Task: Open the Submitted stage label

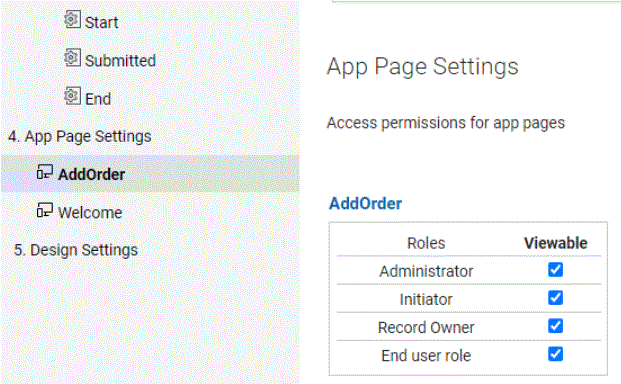Action: (x=120, y=61)
